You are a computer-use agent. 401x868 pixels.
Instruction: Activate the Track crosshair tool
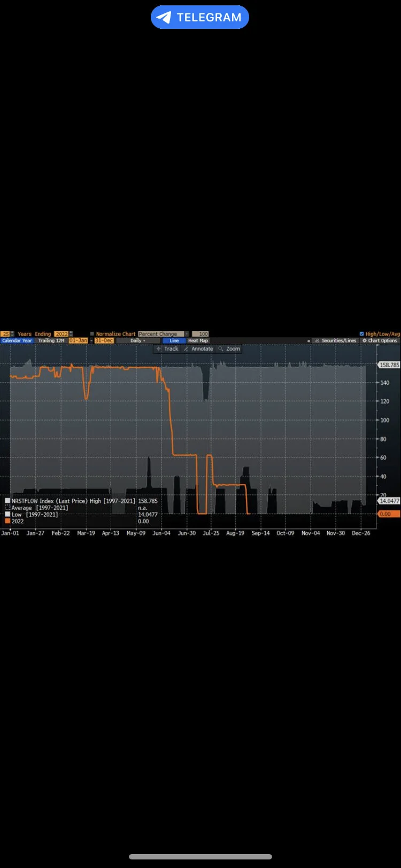(167, 348)
